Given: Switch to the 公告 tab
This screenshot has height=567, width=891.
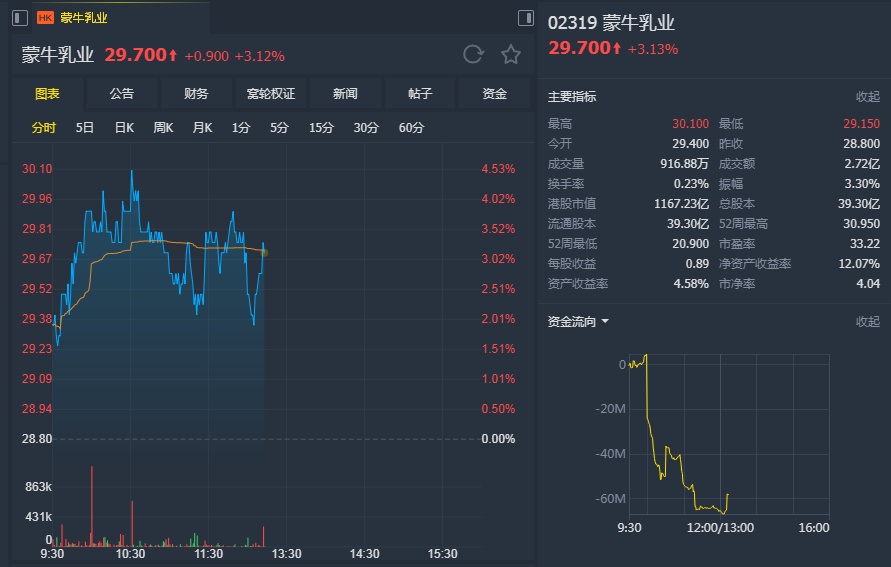Looking at the screenshot, I should pos(122,94).
